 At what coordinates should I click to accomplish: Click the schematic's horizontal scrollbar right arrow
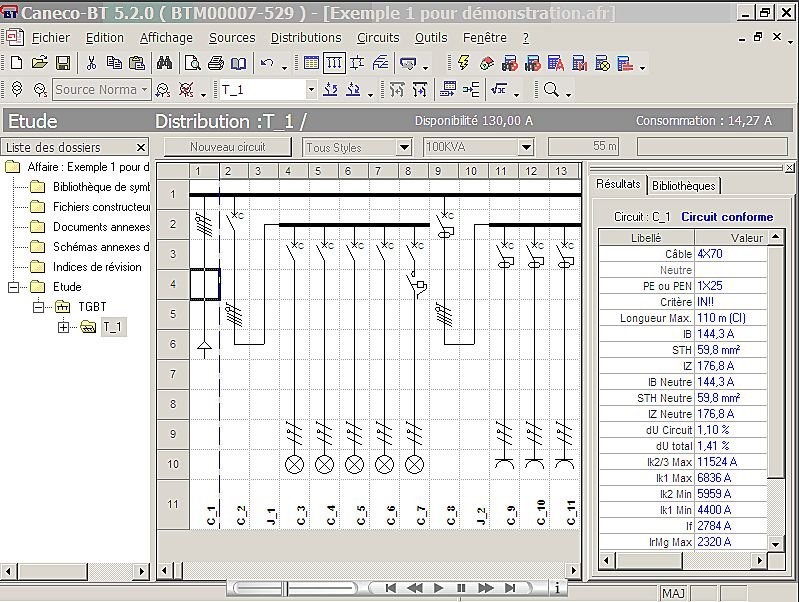[x=574, y=570]
